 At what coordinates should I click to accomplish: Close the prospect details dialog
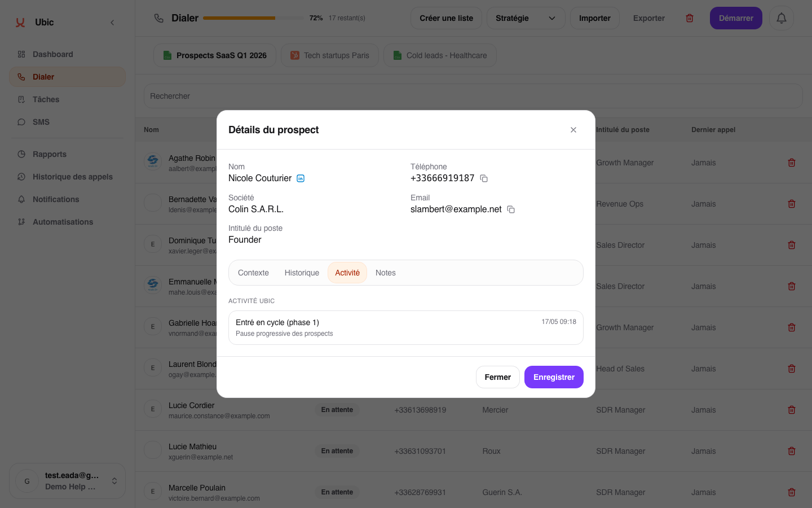[x=573, y=130]
